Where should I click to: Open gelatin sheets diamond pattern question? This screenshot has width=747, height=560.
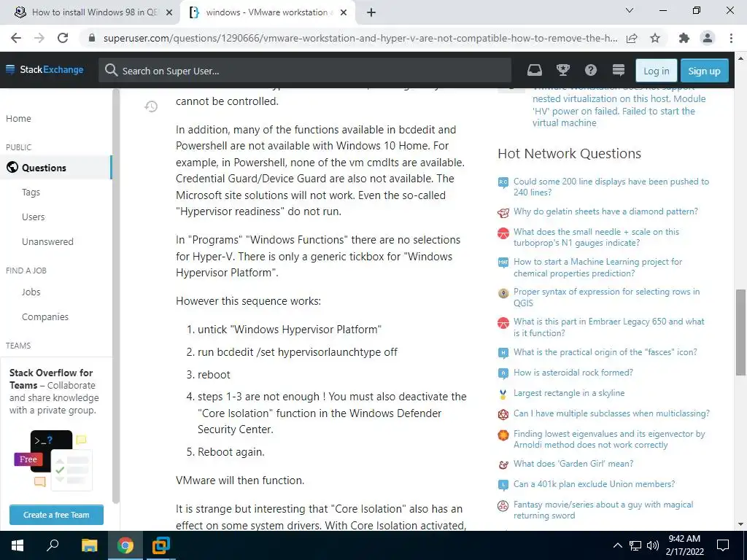(x=605, y=211)
